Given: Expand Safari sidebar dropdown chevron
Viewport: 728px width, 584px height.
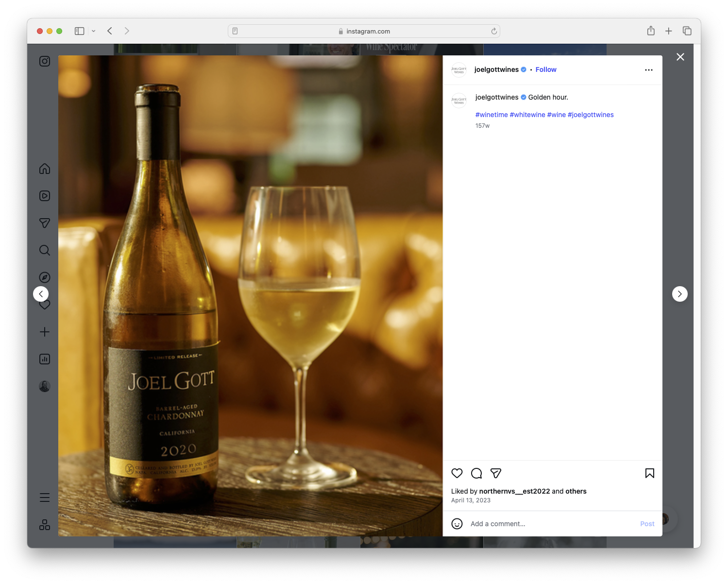Looking at the screenshot, I should [x=94, y=31].
